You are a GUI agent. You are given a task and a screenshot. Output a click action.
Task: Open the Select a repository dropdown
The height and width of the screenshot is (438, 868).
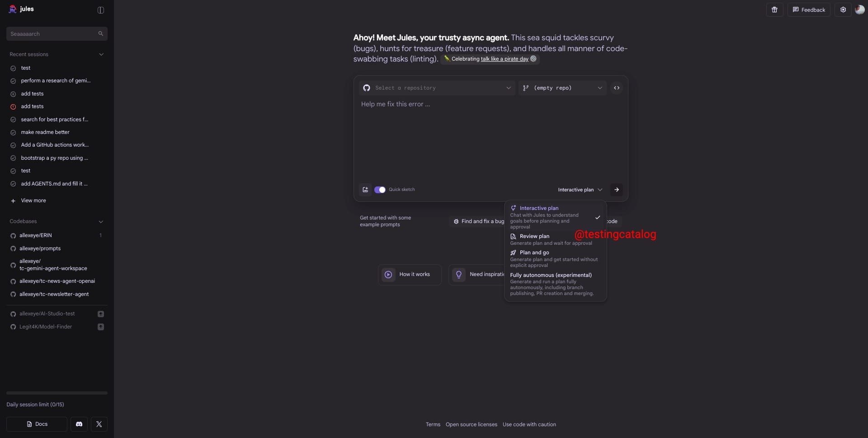437,88
